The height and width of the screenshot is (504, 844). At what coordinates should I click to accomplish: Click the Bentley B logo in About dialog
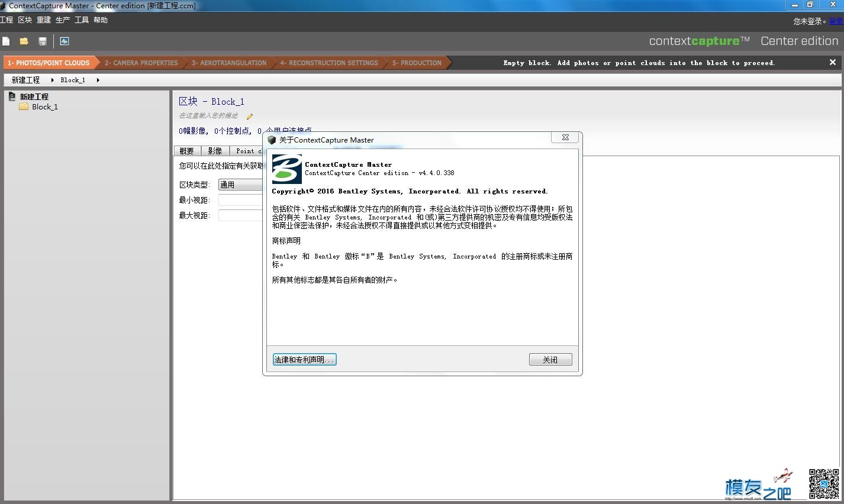pos(286,169)
